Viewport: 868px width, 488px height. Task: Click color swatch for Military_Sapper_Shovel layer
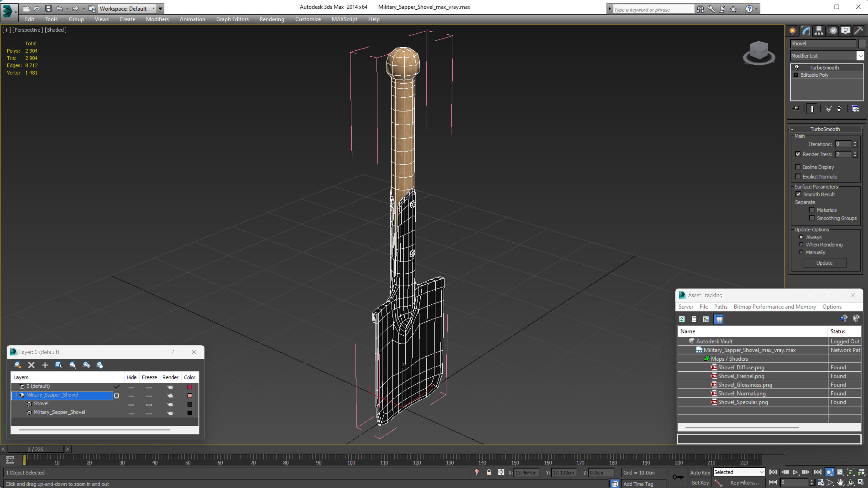coord(190,395)
